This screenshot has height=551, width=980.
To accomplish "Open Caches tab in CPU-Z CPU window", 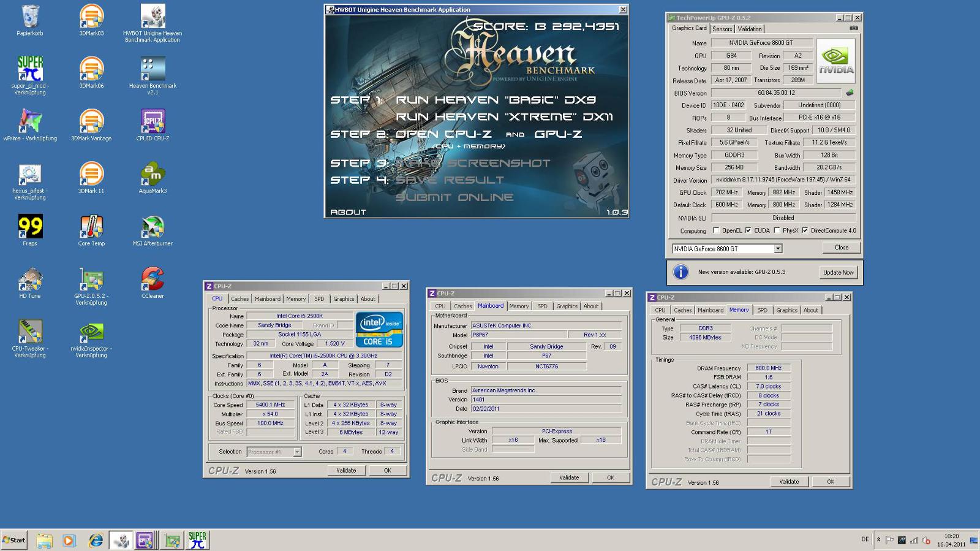I will coord(239,299).
